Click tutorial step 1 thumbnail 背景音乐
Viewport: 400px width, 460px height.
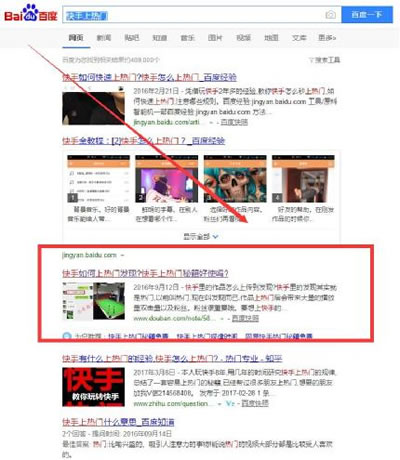(x=98, y=179)
